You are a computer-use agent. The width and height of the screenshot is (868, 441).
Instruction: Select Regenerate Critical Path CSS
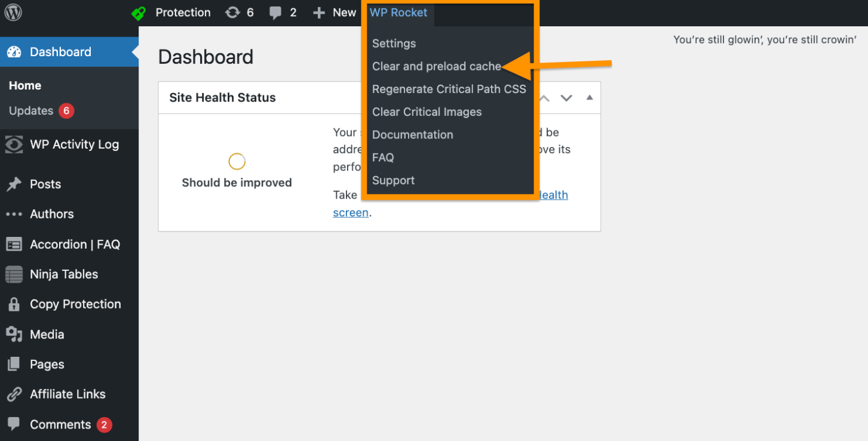449,89
